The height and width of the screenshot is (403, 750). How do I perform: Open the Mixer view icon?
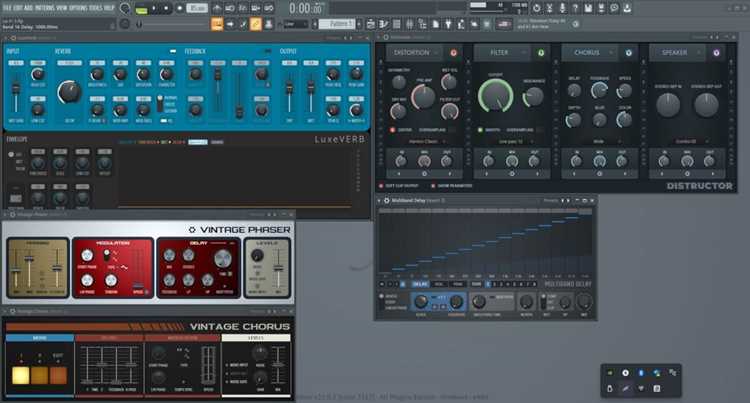click(409, 24)
